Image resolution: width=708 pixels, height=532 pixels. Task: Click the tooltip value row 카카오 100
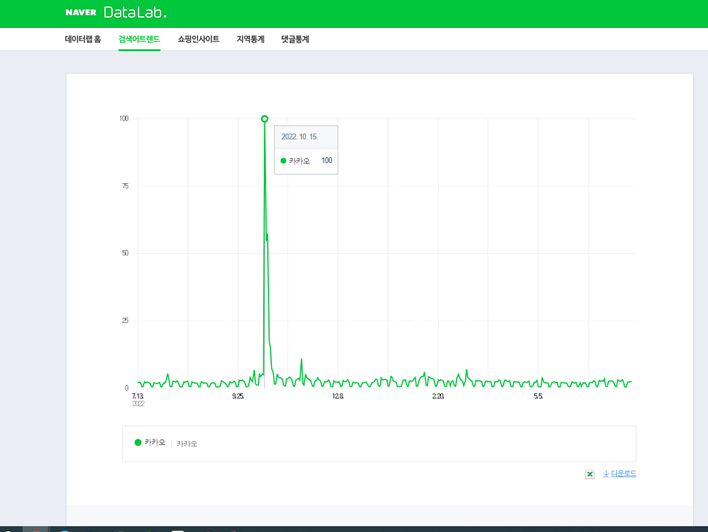306,161
